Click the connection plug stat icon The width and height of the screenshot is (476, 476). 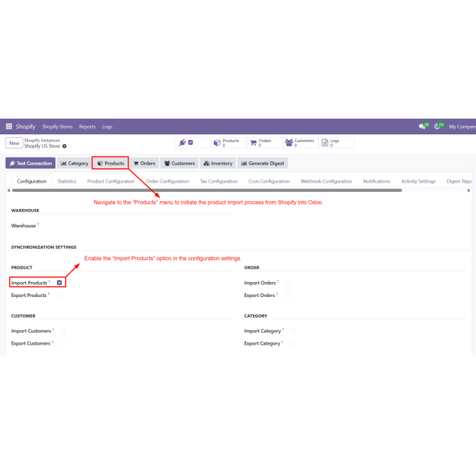183,143
